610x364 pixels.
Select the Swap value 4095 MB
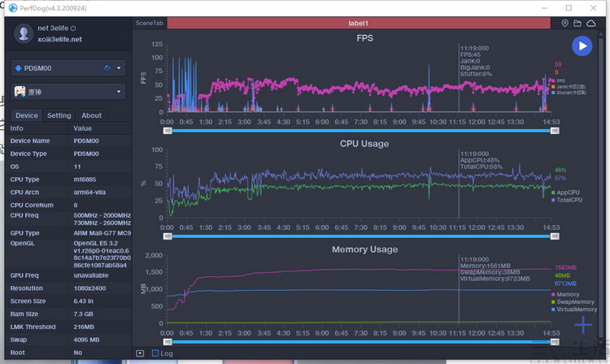(86, 340)
